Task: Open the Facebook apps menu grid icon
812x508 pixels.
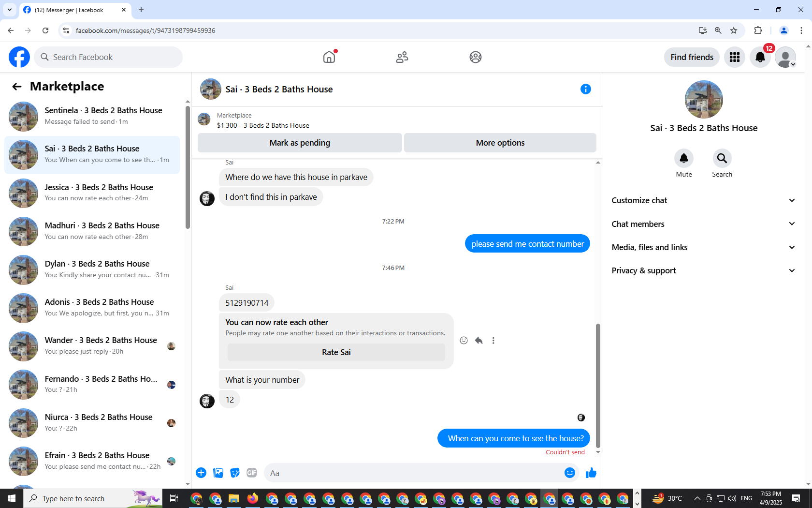Action: [x=735, y=57]
